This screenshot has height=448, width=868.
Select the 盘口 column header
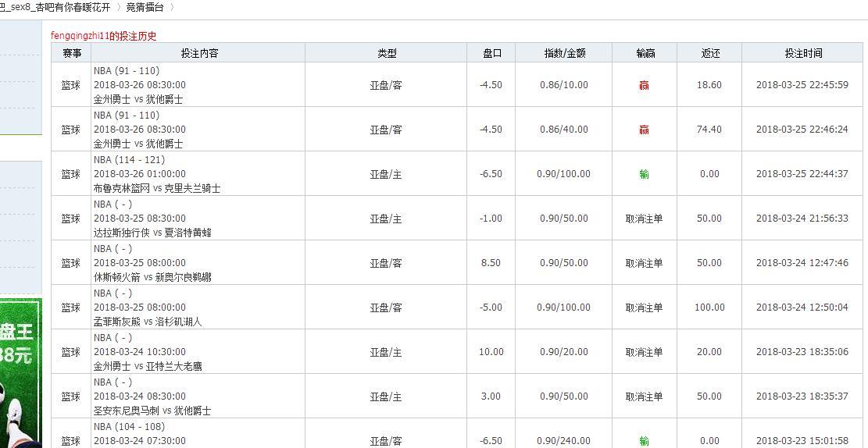pos(492,53)
